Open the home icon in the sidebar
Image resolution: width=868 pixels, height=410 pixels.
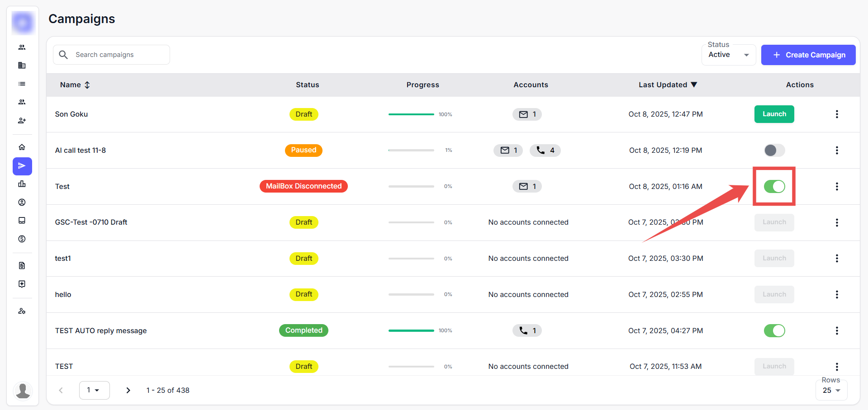pyautogui.click(x=22, y=147)
